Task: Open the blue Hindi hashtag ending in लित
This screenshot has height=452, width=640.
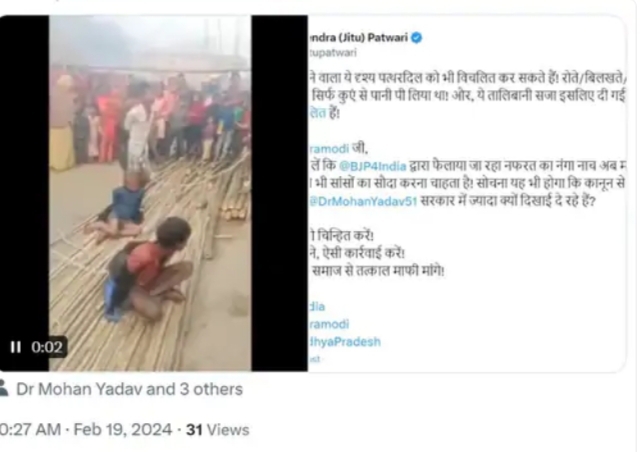Action: pyautogui.click(x=318, y=113)
